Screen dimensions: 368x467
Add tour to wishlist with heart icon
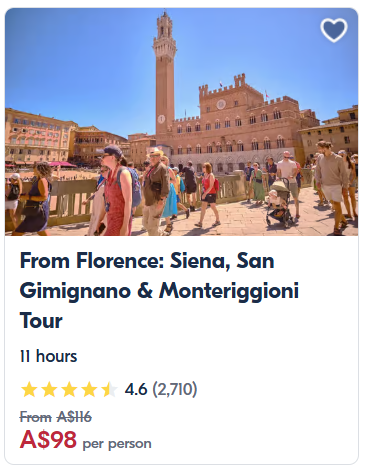coord(334,30)
